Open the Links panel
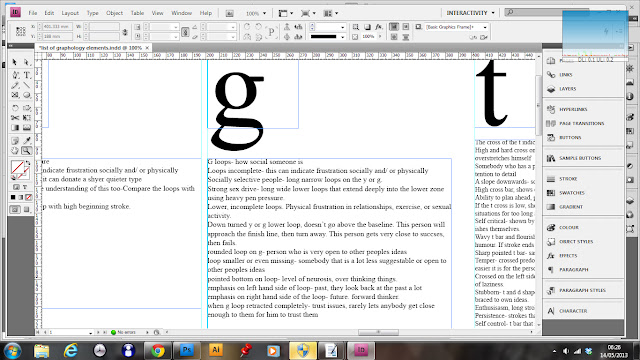The height and width of the screenshot is (360, 640). pyautogui.click(x=566, y=75)
